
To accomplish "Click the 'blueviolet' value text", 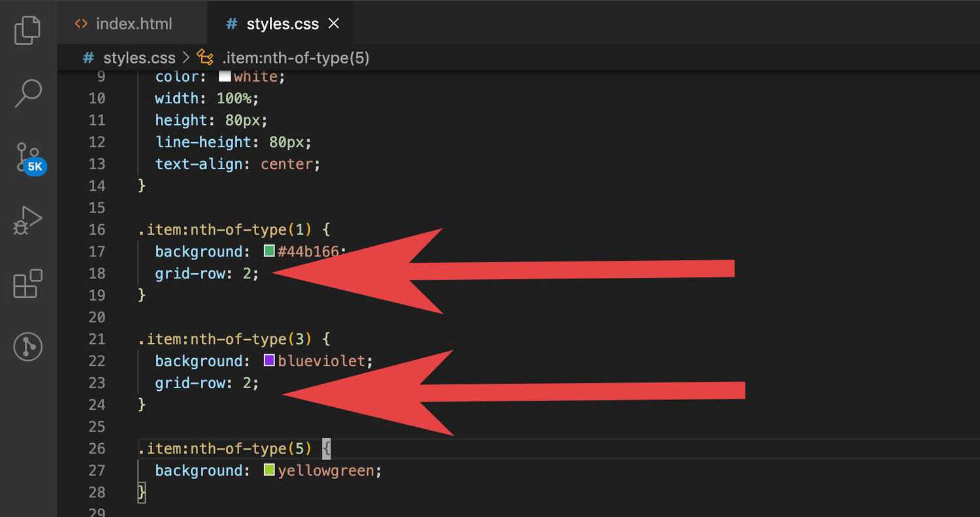I will pyautogui.click(x=321, y=361).
